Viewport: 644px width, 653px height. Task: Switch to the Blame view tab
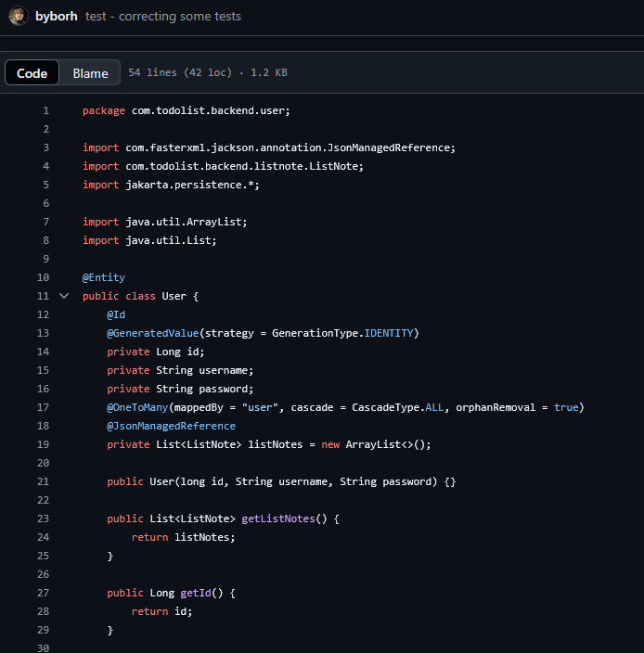point(91,73)
